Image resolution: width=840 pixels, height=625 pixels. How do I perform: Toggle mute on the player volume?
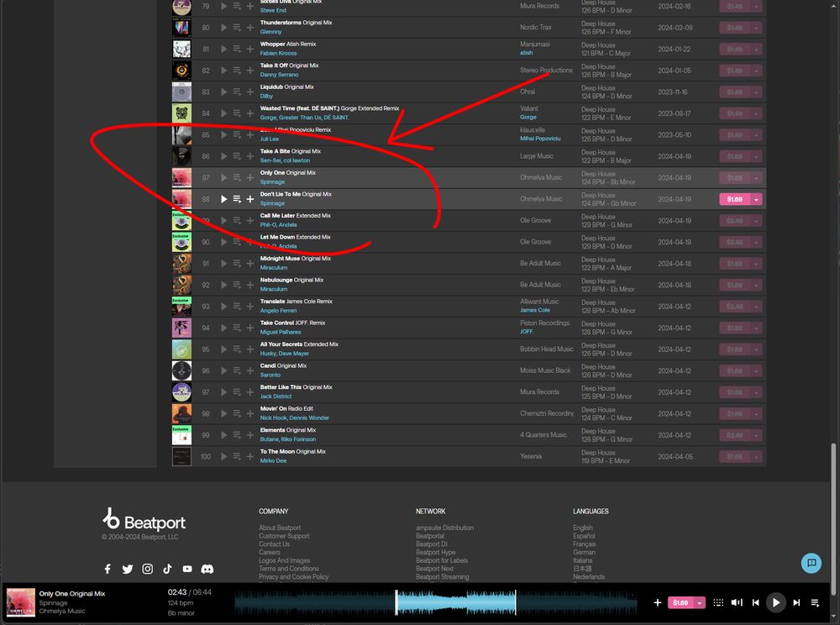(738, 602)
